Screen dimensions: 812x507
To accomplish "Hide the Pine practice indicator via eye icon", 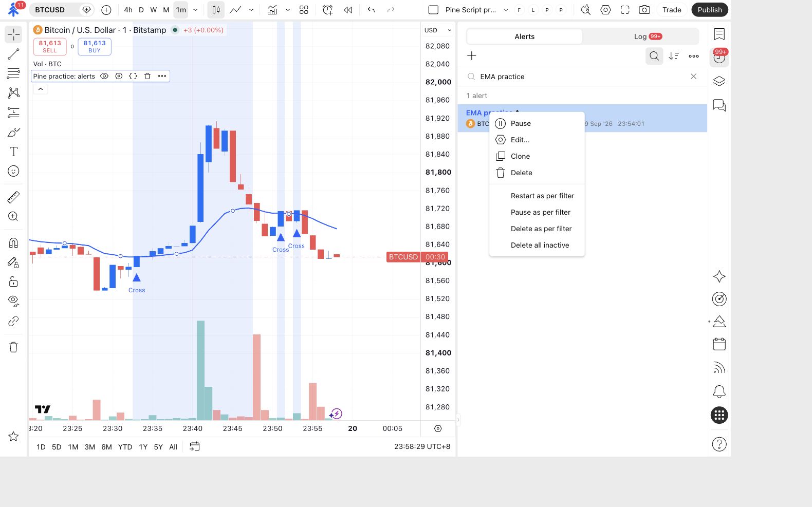I will tap(104, 76).
